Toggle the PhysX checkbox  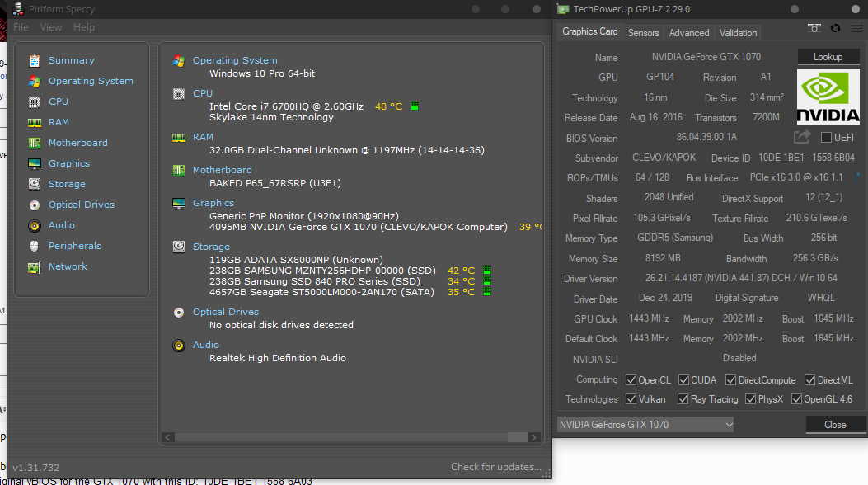click(751, 398)
